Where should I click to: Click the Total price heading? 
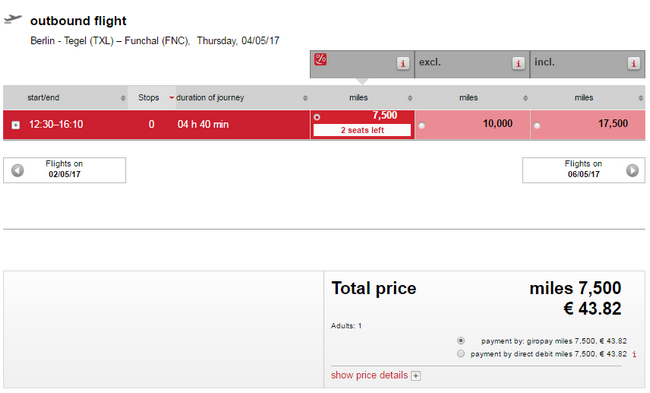(374, 288)
